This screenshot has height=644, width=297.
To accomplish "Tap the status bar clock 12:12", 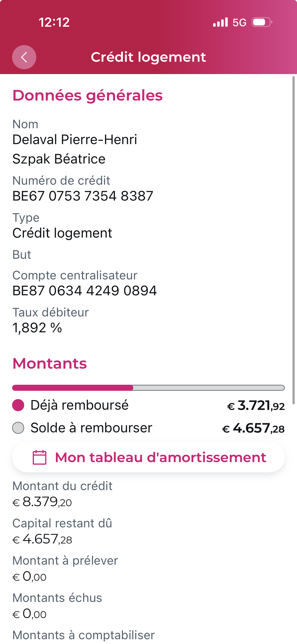I will (54, 22).
